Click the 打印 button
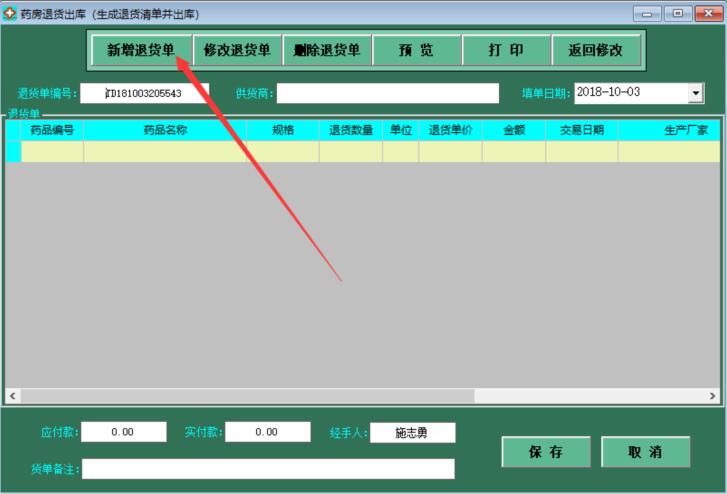Image resolution: width=727 pixels, height=494 pixels. 506,51
